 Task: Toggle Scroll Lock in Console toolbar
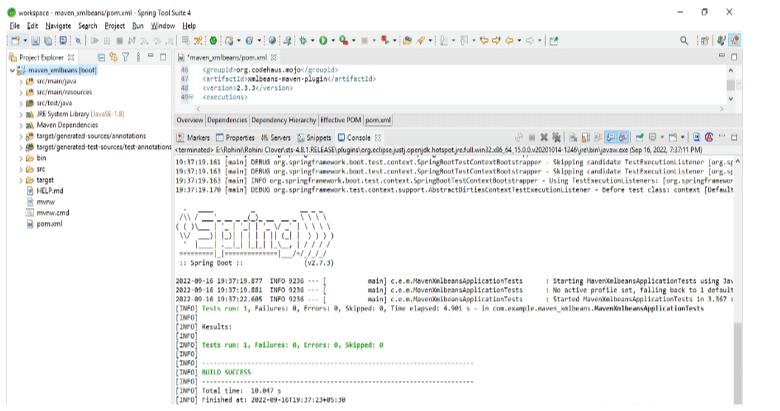tap(585, 137)
